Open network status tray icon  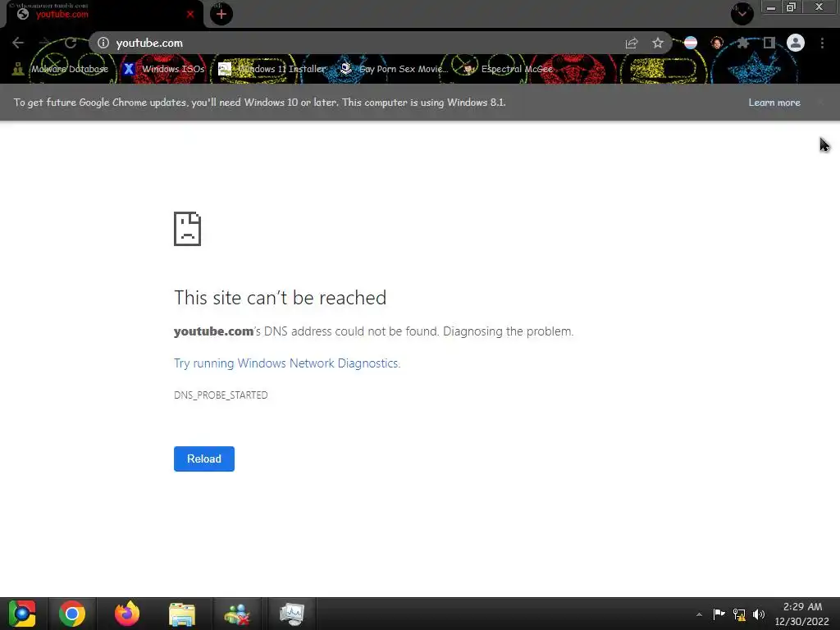(x=739, y=614)
